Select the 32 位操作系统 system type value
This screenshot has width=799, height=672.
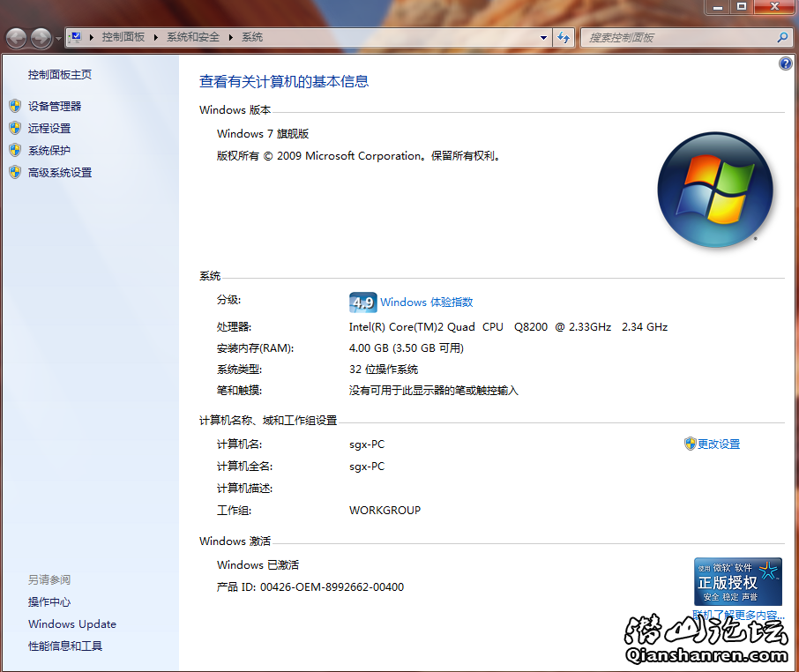384,370
